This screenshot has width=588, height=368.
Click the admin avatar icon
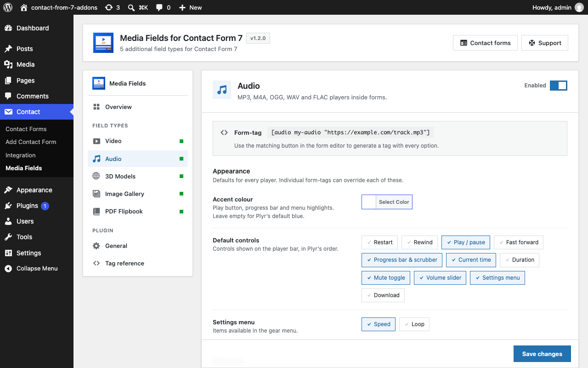pos(579,7)
